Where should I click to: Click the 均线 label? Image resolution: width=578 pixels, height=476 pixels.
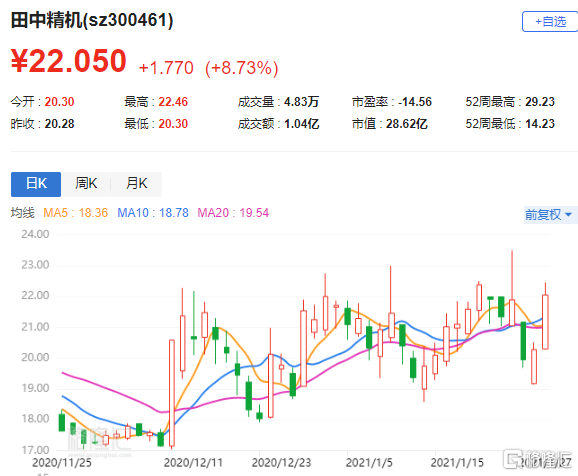point(22,213)
